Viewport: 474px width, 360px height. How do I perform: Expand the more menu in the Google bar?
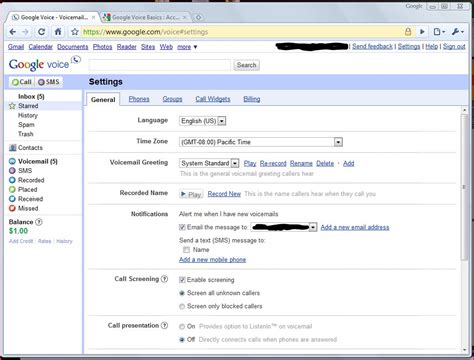pyautogui.click(x=187, y=47)
